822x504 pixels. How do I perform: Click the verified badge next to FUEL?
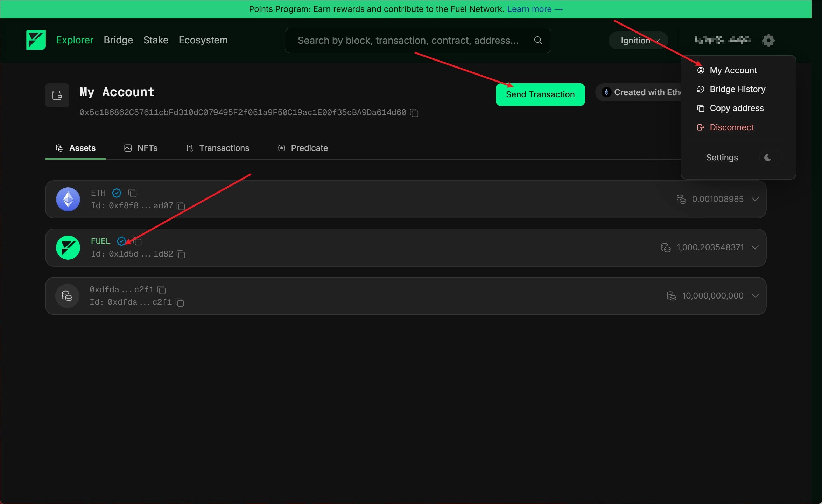(121, 241)
